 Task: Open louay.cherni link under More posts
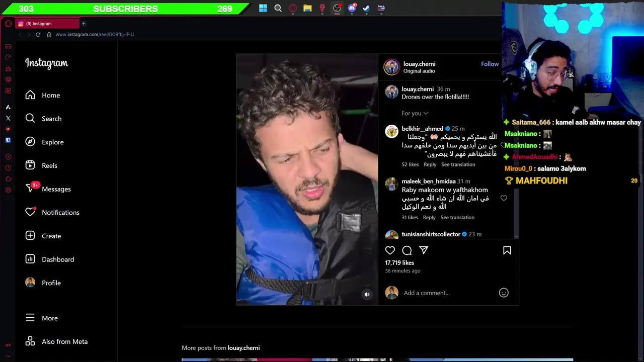pyautogui.click(x=244, y=348)
